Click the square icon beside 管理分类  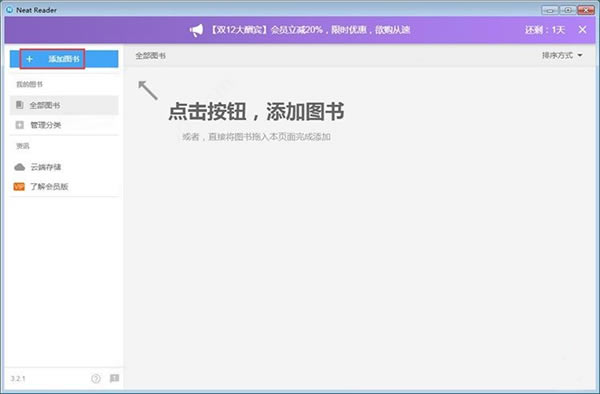tap(20, 125)
